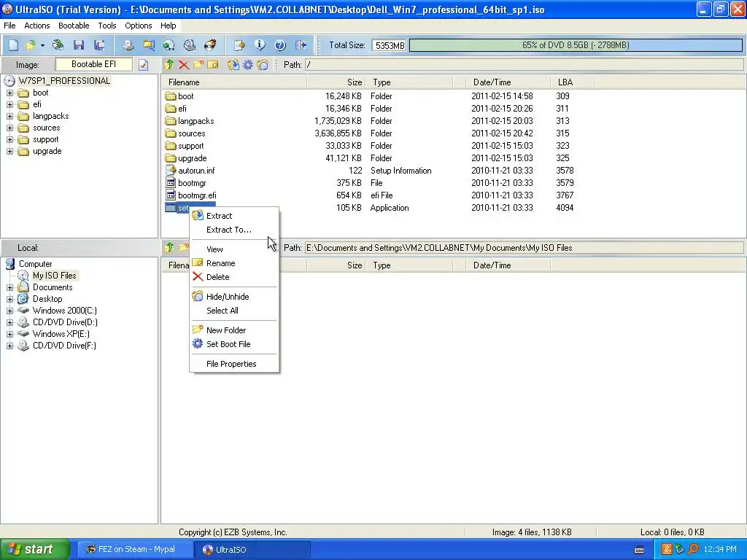Choose New Folder from the context menu
This screenshot has width=747, height=560.
point(234,330)
